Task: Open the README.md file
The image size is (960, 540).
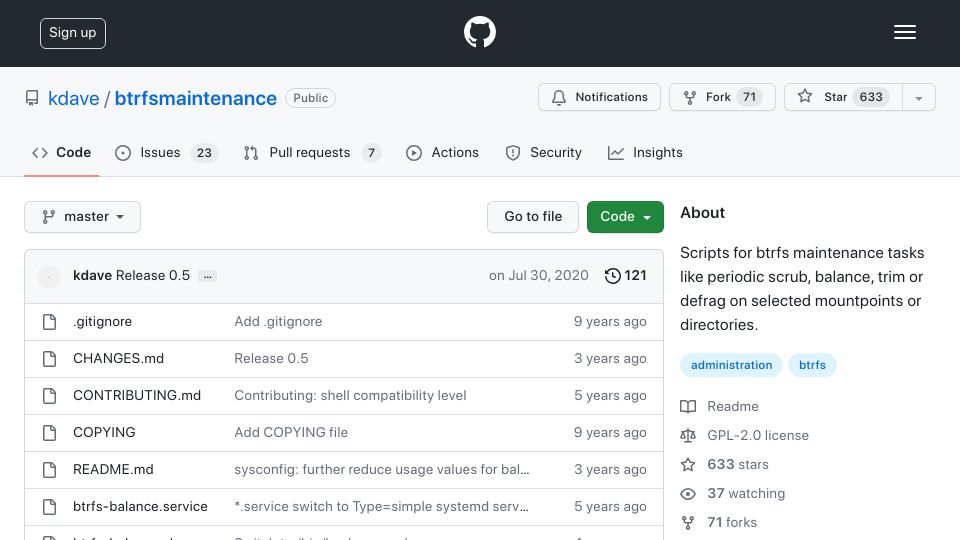Action: [x=113, y=470]
